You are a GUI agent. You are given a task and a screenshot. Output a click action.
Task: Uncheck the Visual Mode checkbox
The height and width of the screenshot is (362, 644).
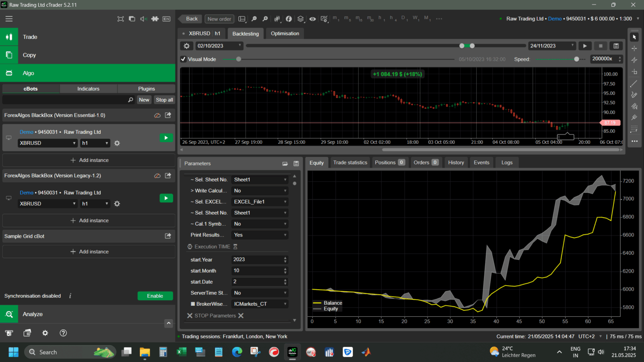click(x=183, y=59)
